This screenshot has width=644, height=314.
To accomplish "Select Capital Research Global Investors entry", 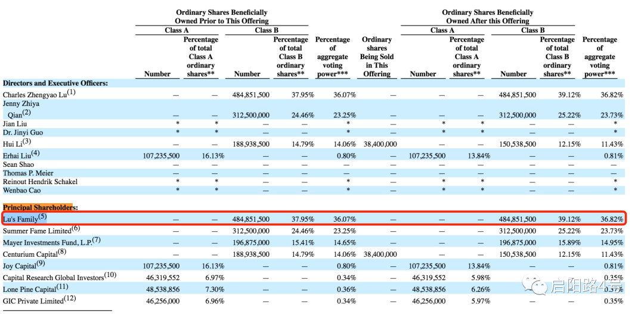I will (x=60, y=276).
